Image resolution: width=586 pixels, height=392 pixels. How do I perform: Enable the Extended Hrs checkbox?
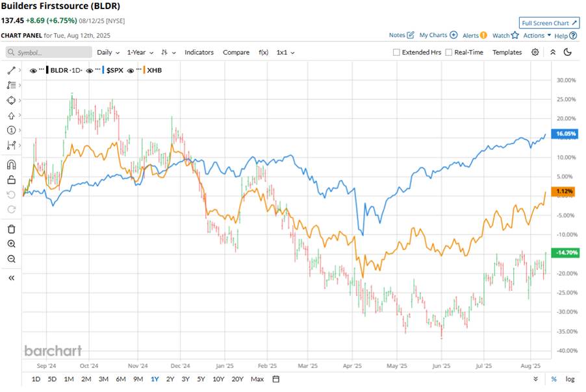[396, 53]
